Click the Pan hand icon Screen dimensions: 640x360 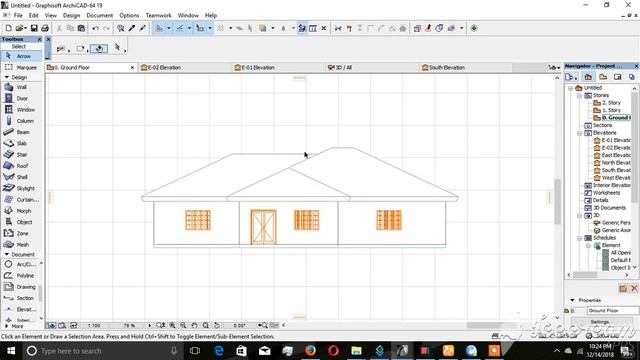click(x=195, y=325)
